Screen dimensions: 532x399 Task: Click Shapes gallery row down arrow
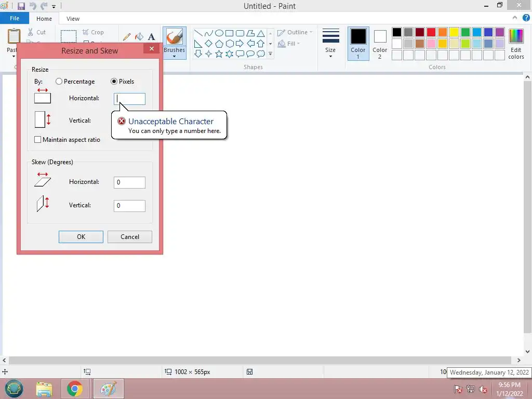click(x=270, y=44)
